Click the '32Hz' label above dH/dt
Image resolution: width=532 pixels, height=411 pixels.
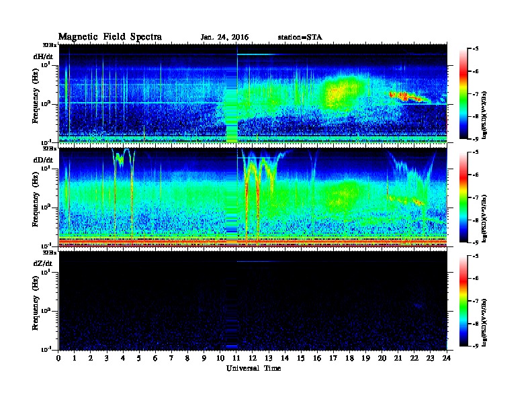(50, 45)
